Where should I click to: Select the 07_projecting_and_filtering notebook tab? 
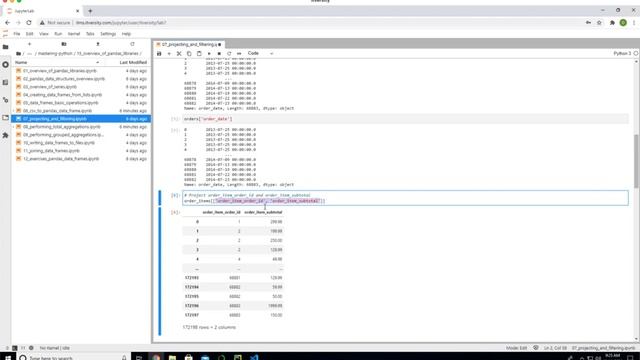[x=189, y=44]
